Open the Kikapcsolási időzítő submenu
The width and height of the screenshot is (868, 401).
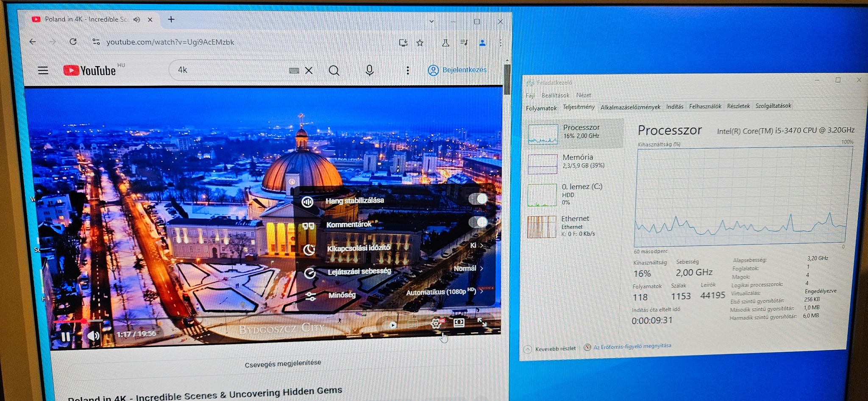point(395,248)
